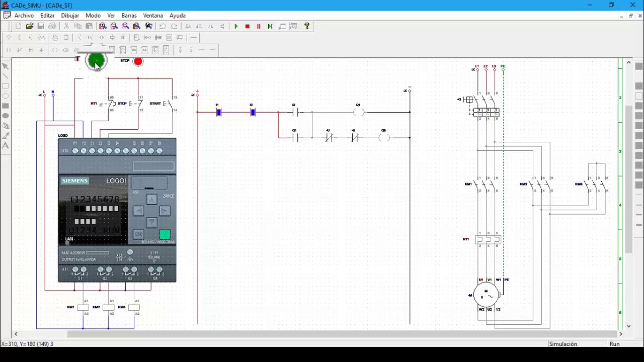644x362 pixels.
Task: Open the Archivo menu
Action: 24,16
